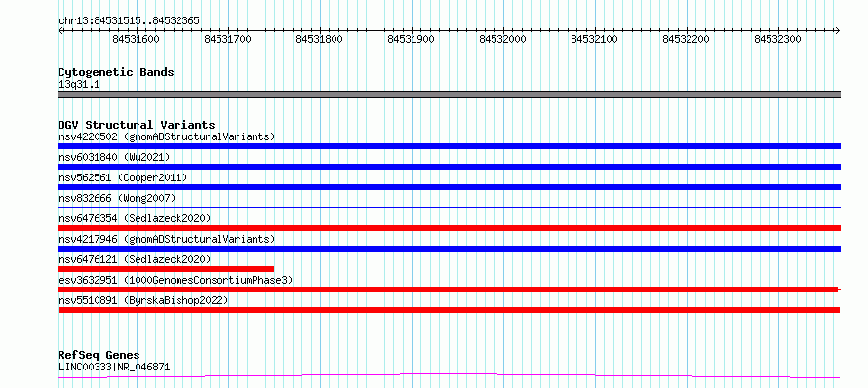
Task: Select the short red bar under nsv6476121
Action: tap(166, 269)
